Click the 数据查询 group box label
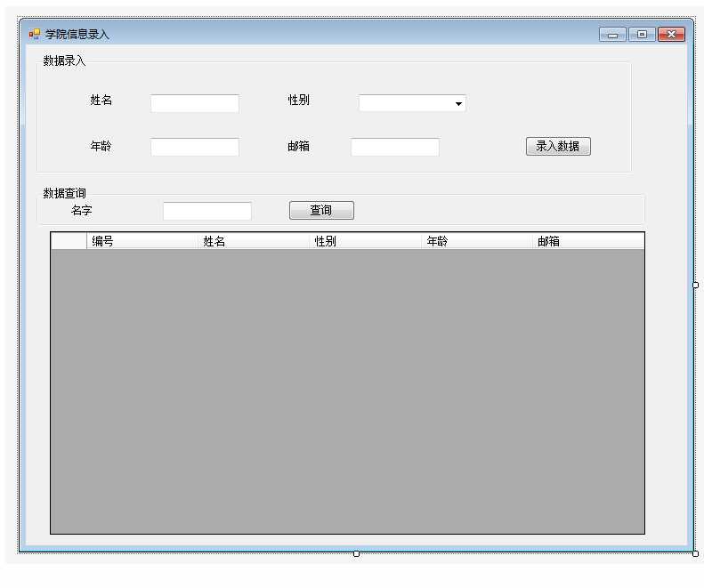 click(x=64, y=193)
